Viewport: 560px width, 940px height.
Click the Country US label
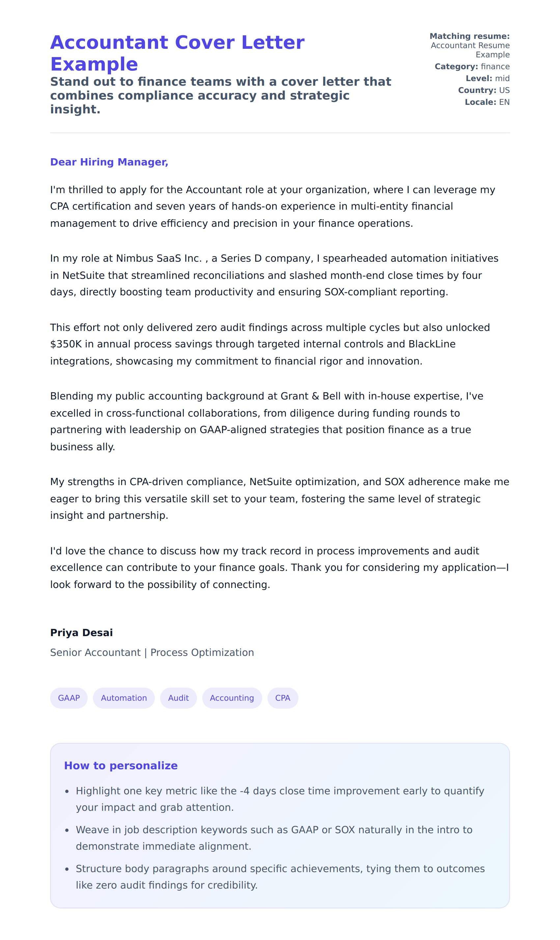tap(484, 90)
